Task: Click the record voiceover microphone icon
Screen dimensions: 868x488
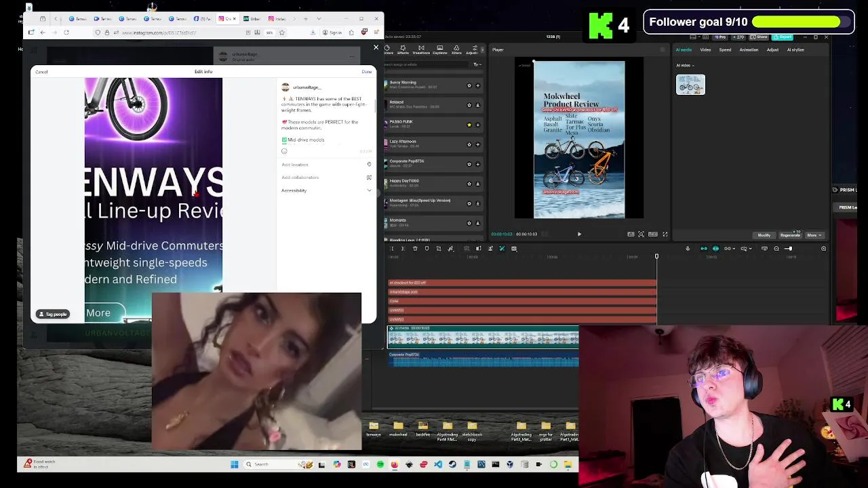Action: [x=688, y=249]
